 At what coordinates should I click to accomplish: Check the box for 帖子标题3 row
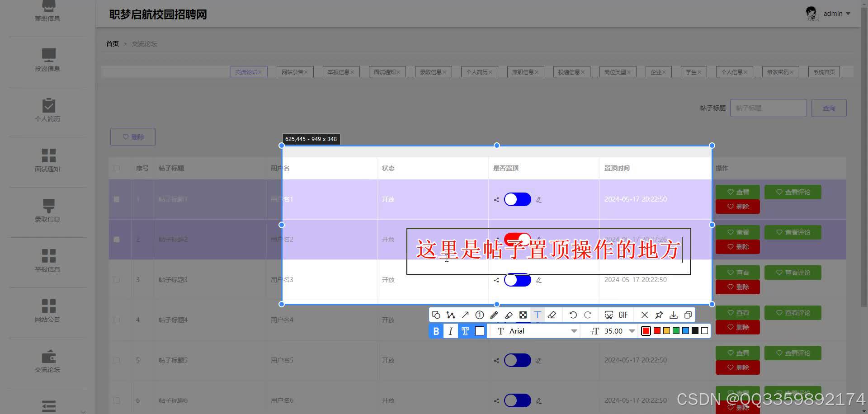(x=117, y=280)
